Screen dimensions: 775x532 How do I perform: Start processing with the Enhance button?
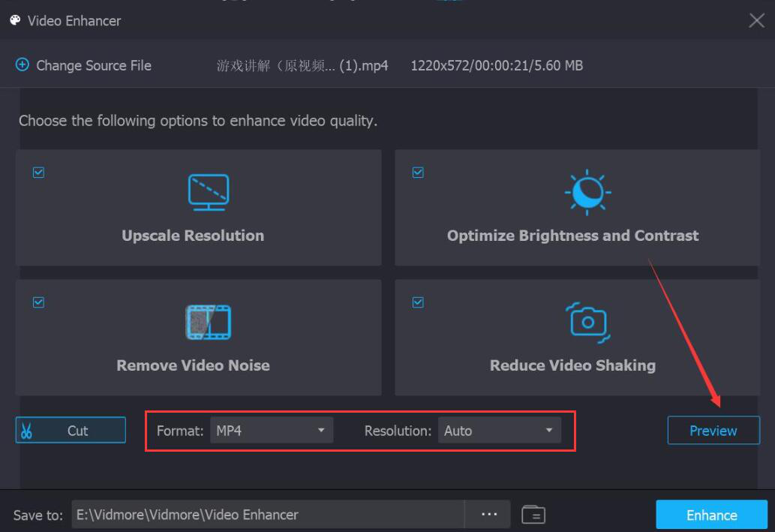(712, 515)
